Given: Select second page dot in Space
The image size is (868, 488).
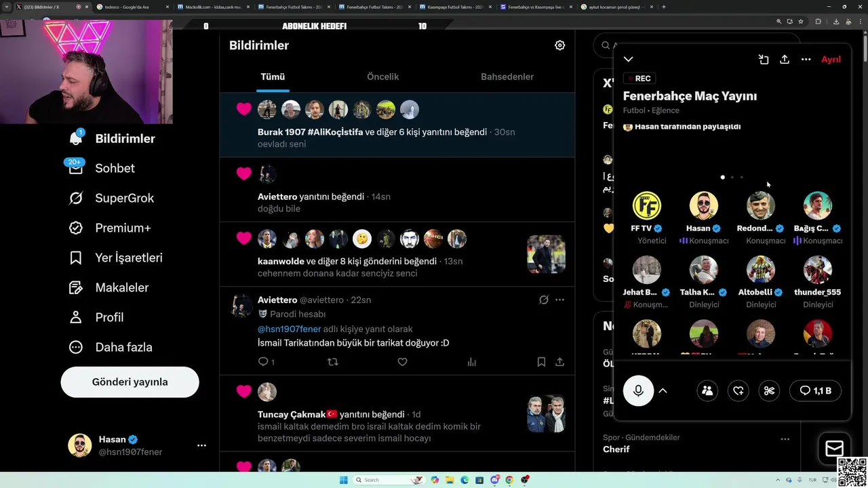Looking at the screenshot, I should [x=732, y=178].
